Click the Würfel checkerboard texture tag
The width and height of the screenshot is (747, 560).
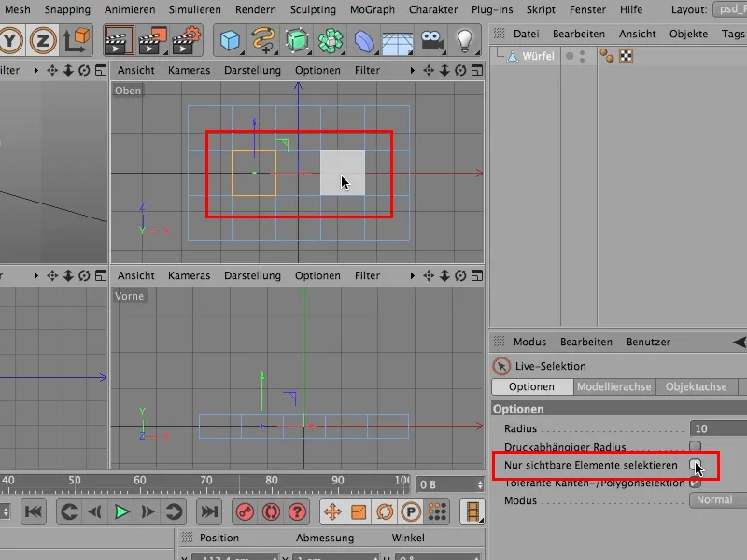click(x=626, y=56)
